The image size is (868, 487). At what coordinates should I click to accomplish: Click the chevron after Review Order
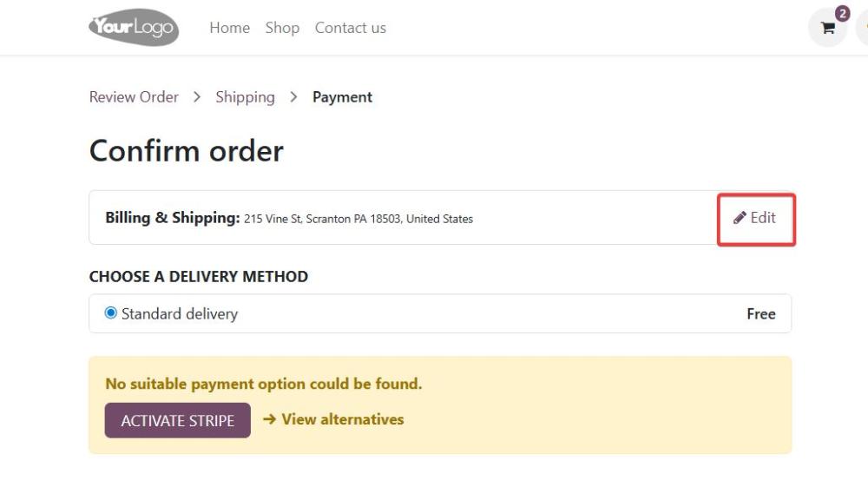click(196, 97)
